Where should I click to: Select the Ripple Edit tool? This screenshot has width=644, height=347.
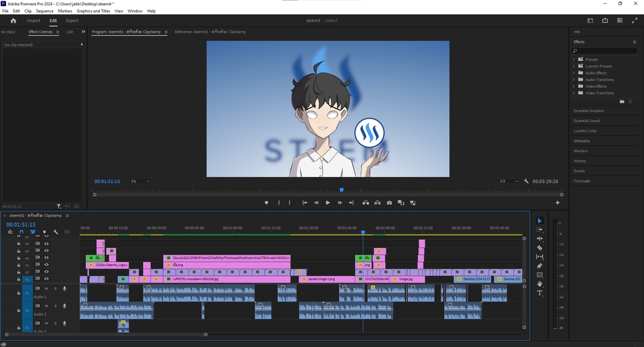tap(539, 238)
